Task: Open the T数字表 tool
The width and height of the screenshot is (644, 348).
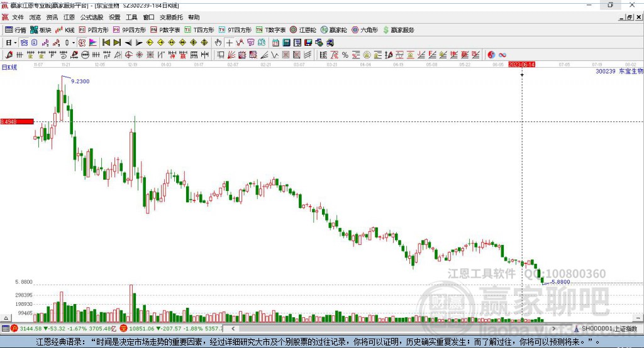Action: coord(270,30)
